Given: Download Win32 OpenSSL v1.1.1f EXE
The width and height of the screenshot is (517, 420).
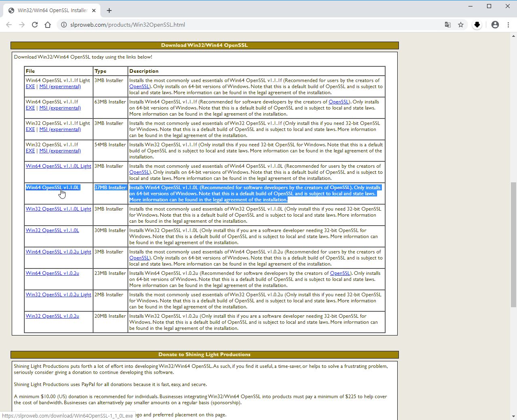Looking at the screenshot, I should click(x=30, y=151).
